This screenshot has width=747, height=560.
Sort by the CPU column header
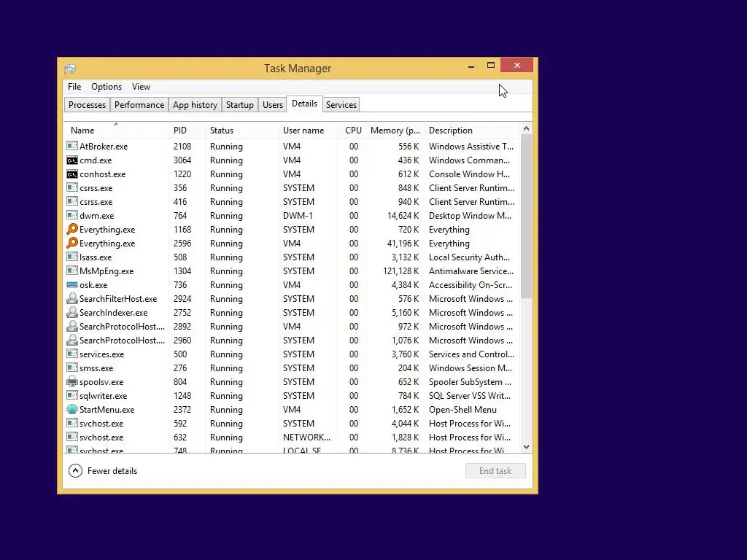pos(352,130)
